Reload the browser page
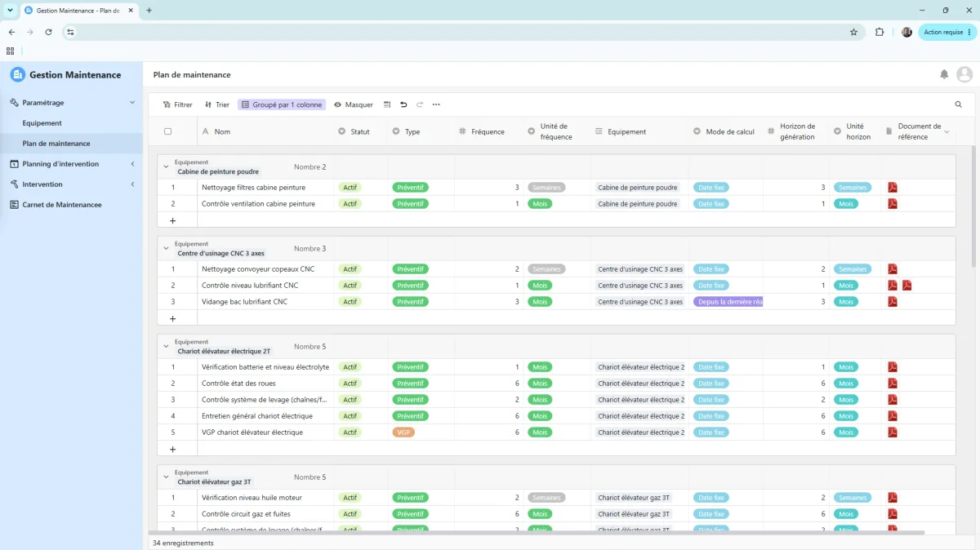Image resolution: width=980 pixels, height=550 pixels. tap(48, 32)
